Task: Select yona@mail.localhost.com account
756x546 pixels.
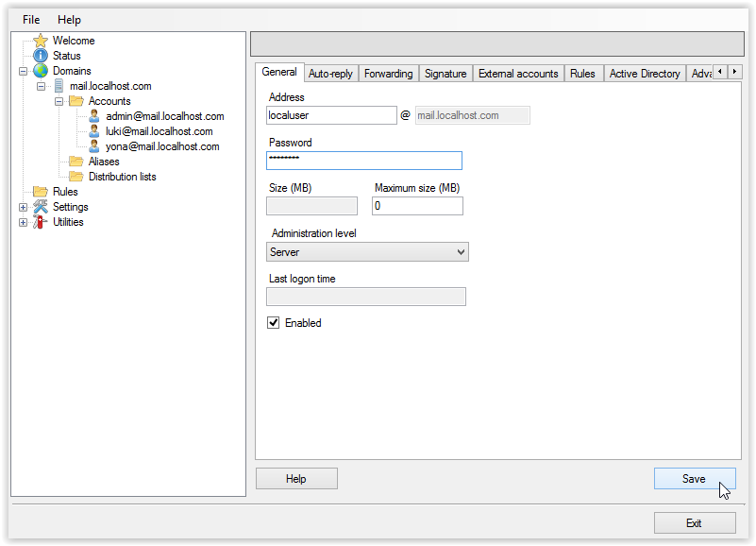Action: tap(162, 146)
